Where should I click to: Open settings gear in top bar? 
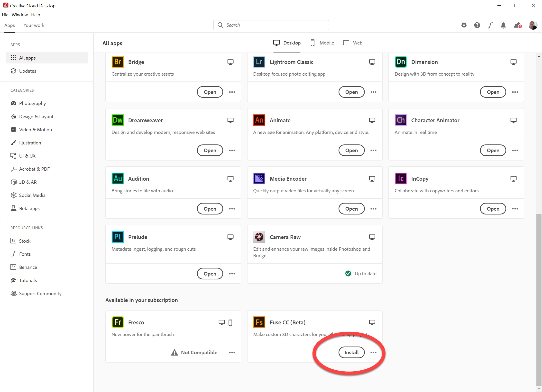click(x=464, y=25)
